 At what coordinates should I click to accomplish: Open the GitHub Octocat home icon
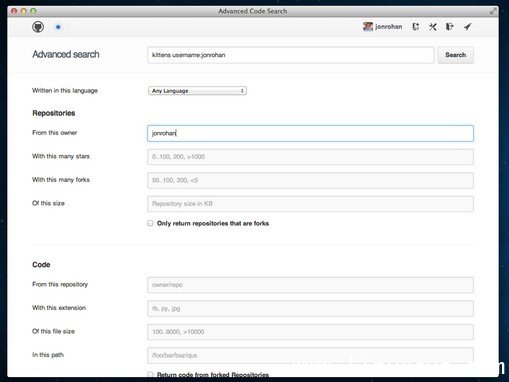tap(38, 27)
